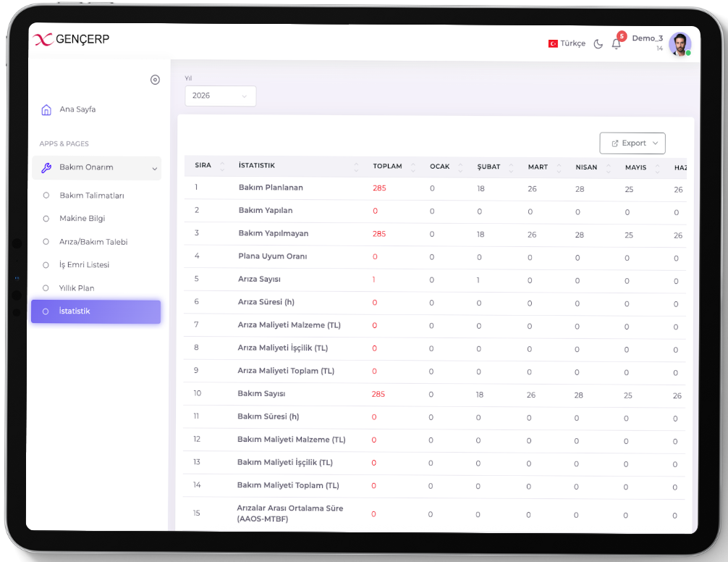
Task: Sort by TOPLAM column arrows
Action: (413, 167)
